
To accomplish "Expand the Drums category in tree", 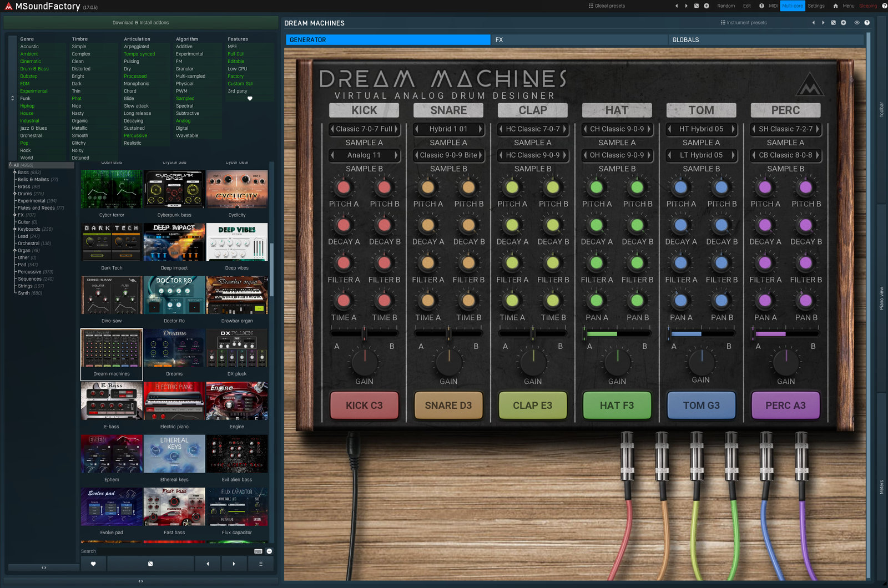I will coord(15,194).
